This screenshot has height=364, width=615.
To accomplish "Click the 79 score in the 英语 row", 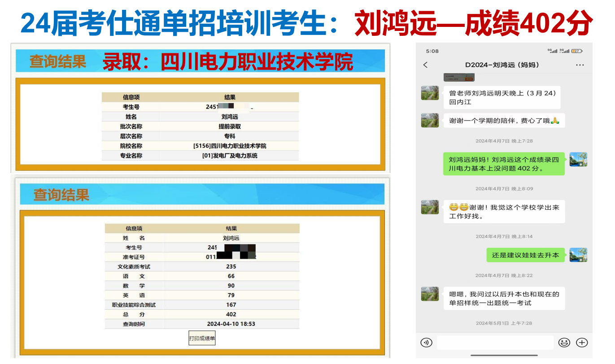I will (x=231, y=295).
